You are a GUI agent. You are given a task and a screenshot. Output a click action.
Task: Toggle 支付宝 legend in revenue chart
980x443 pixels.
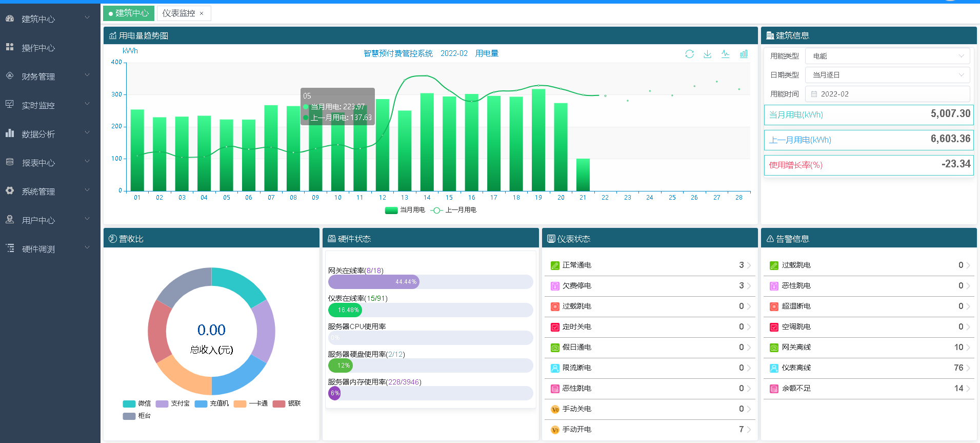[173, 403]
